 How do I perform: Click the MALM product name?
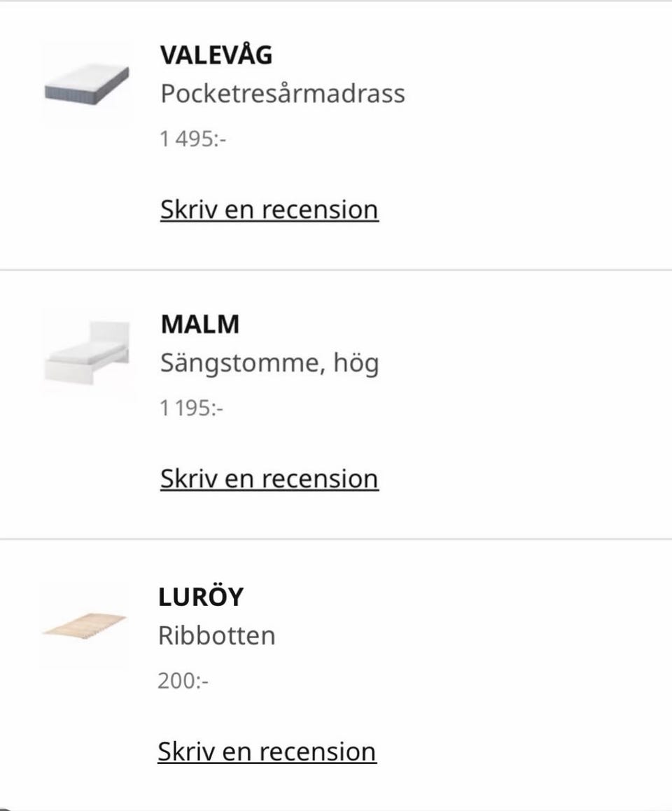(200, 324)
